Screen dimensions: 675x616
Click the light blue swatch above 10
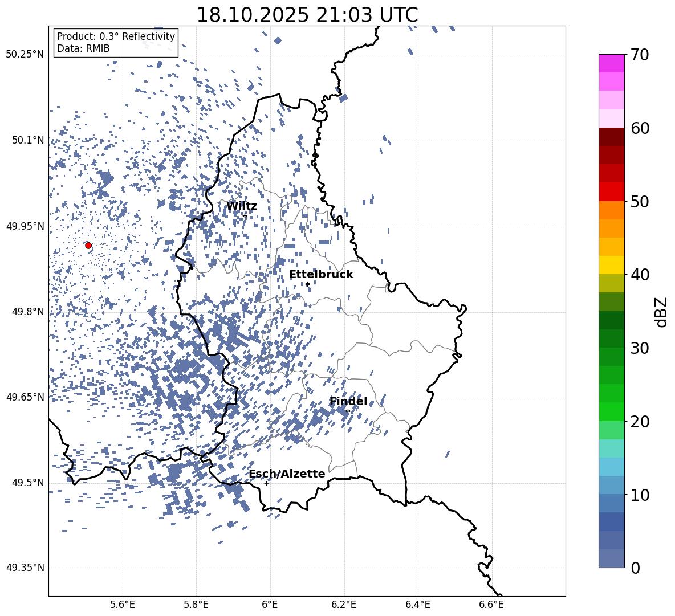tap(611, 467)
